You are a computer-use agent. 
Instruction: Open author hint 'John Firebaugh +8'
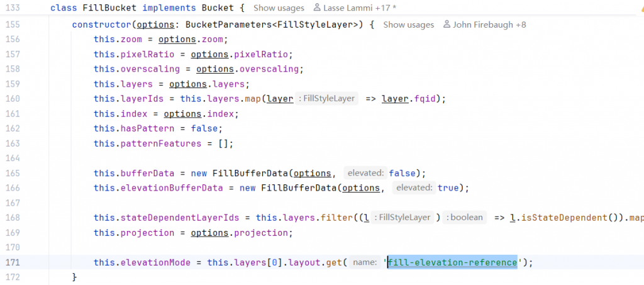pyautogui.click(x=489, y=25)
